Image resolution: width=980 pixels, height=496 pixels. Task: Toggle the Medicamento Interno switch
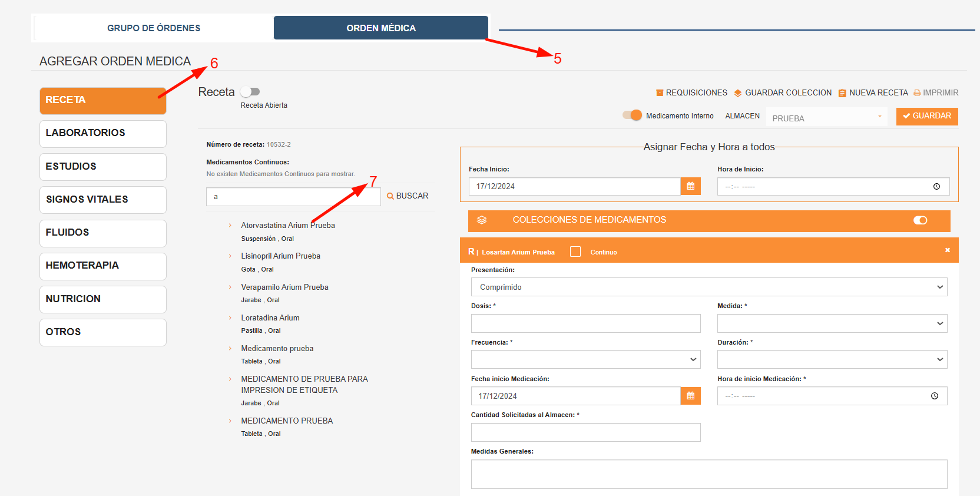click(633, 115)
